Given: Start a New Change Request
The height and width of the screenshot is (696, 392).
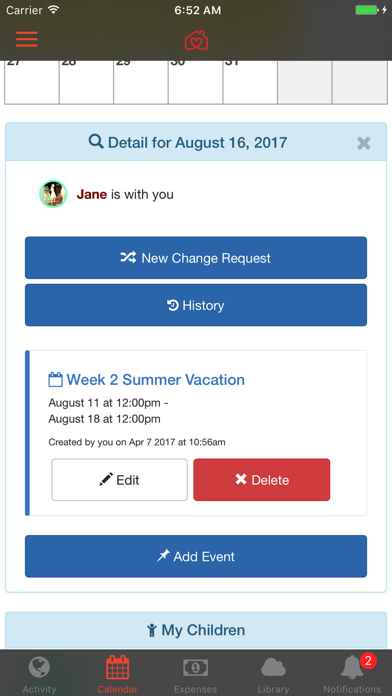Looking at the screenshot, I should tap(196, 258).
